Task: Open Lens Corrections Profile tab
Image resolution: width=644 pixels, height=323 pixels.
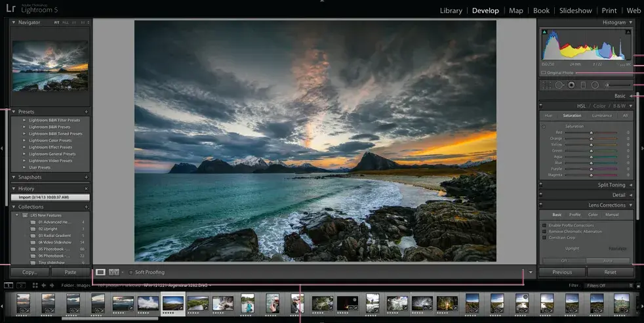Action: (x=574, y=215)
